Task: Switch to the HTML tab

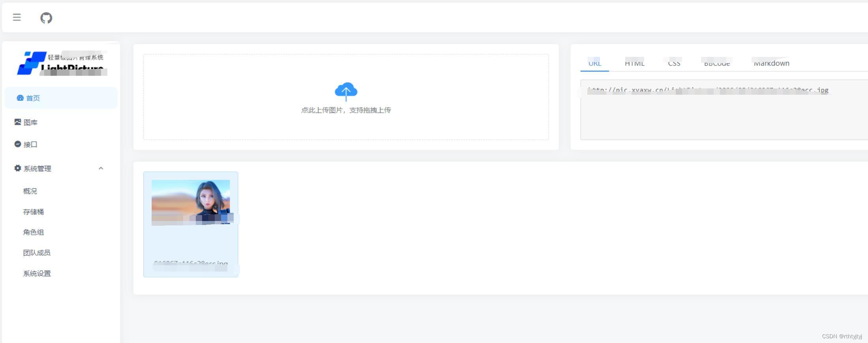Action: pos(634,63)
